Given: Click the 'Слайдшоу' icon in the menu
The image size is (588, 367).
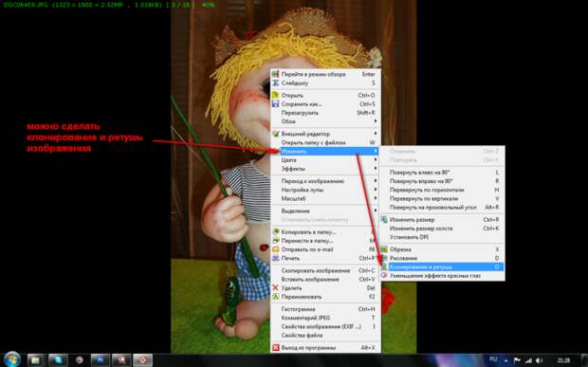Looking at the screenshot, I should click(276, 83).
